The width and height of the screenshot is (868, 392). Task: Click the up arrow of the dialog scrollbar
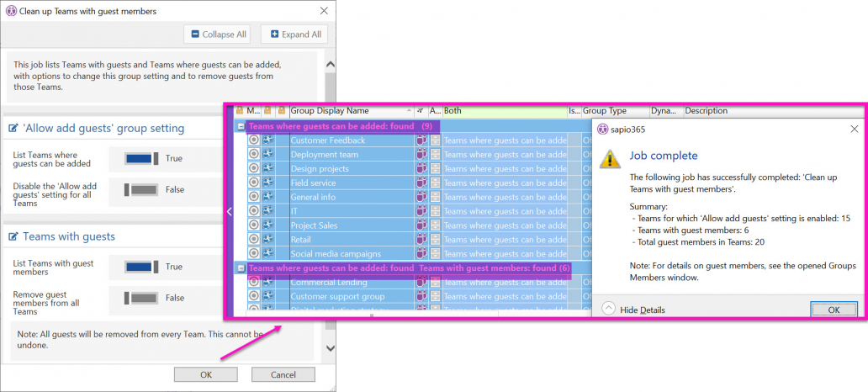(x=331, y=65)
